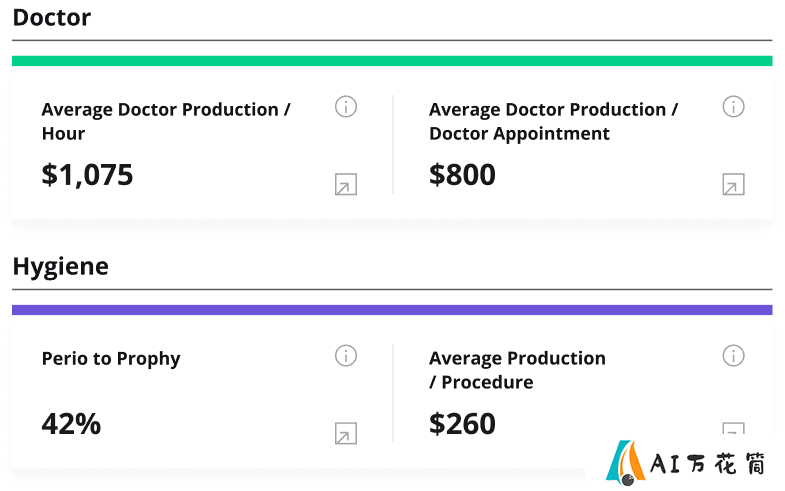This screenshot has height=491, width=785.
Task: Select the Hygiene section heading
Action: pyautogui.click(x=60, y=266)
